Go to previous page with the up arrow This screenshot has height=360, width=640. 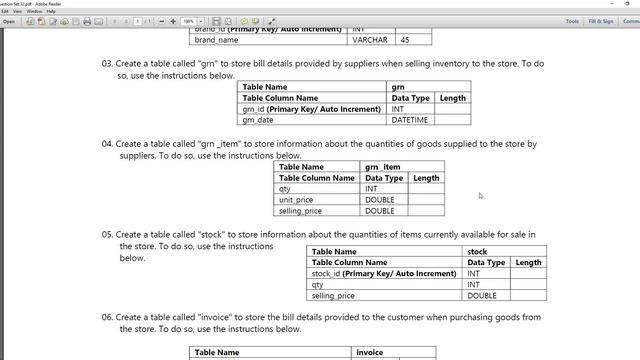115,21
